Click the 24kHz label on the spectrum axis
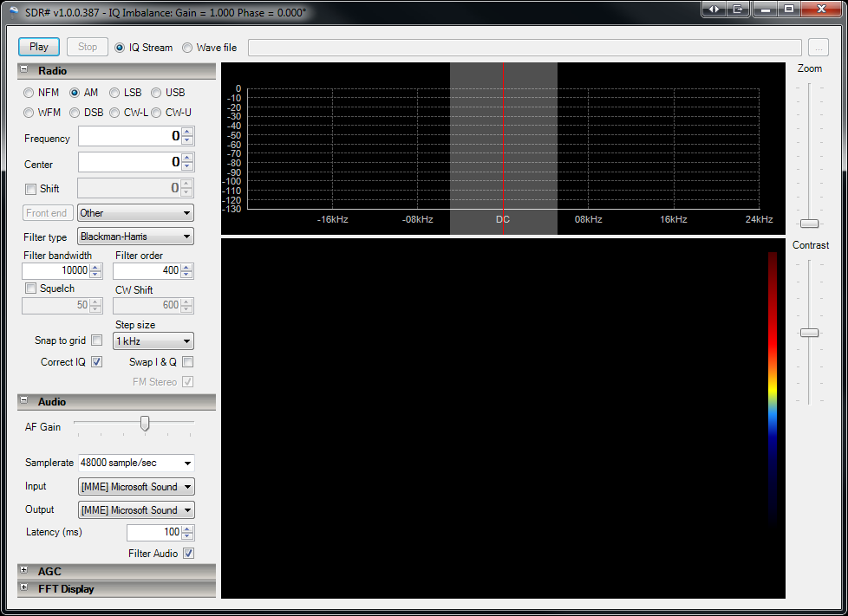 click(x=759, y=219)
